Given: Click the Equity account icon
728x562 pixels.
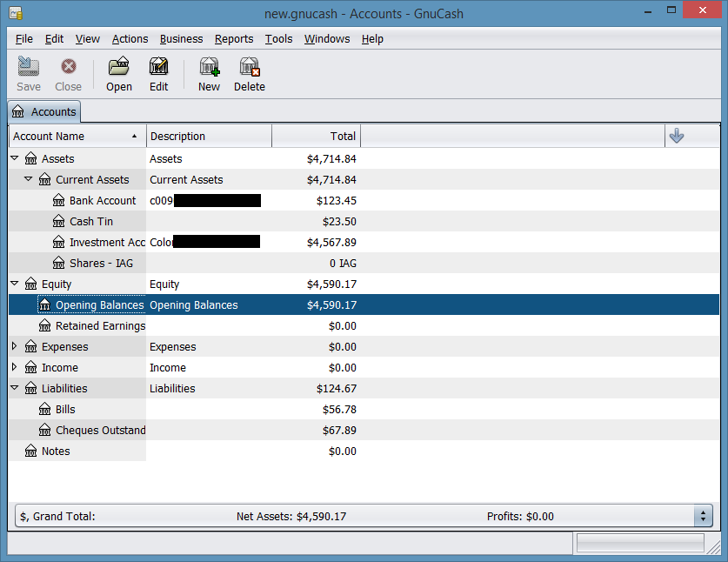Looking at the screenshot, I should click(x=30, y=284).
